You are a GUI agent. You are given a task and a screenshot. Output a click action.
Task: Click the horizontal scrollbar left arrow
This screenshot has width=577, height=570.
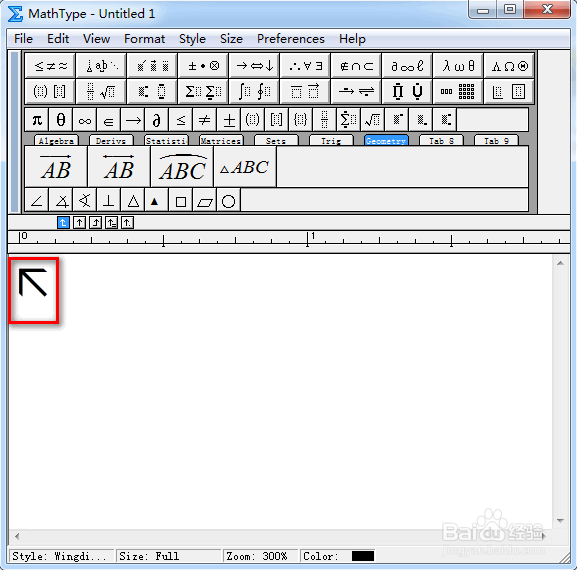coord(17,536)
